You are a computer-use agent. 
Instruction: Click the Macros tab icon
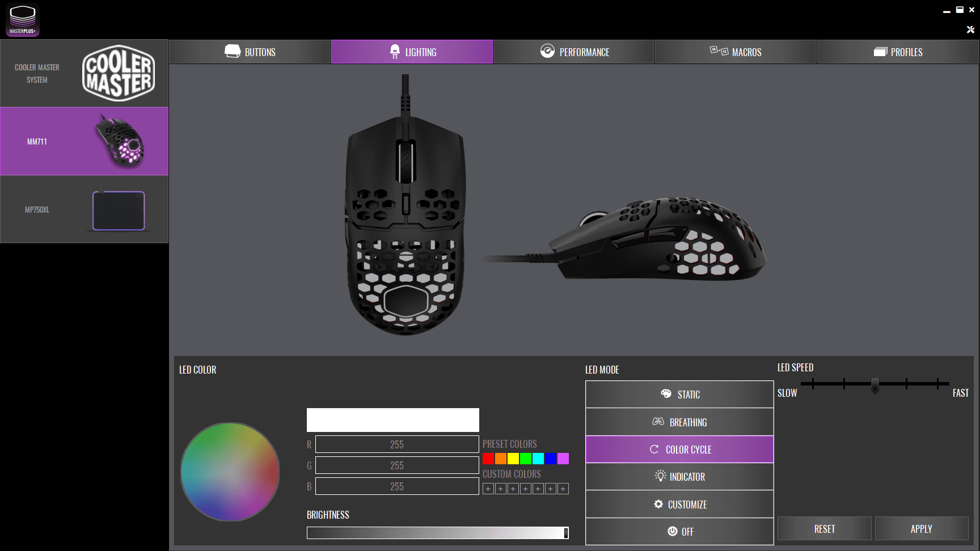click(719, 50)
